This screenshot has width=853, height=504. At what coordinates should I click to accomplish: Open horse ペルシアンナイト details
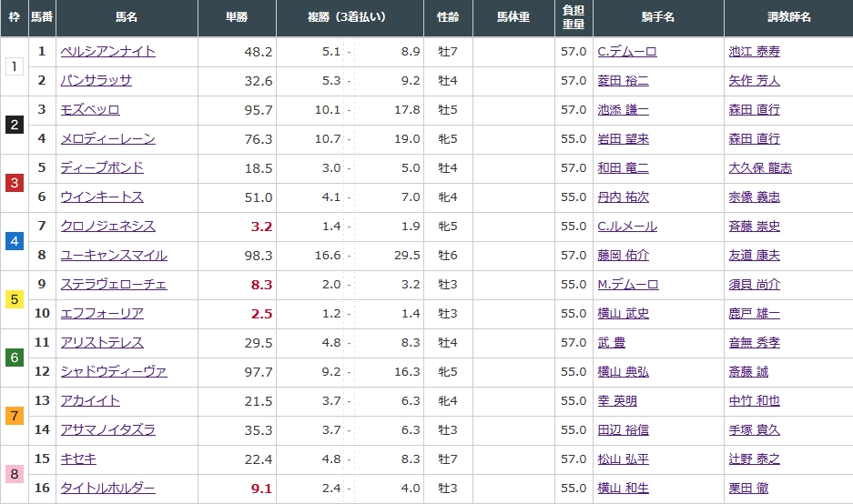[x=107, y=52]
